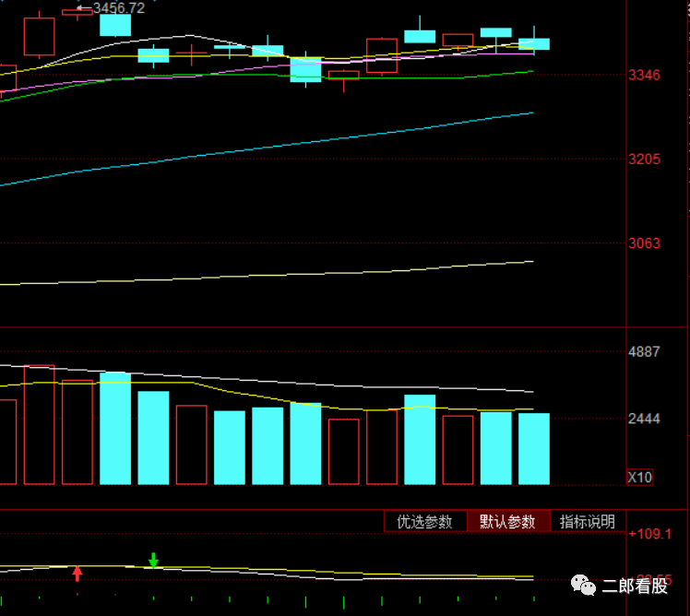Click the 3346 price axis label
This screenshot has height=616, width=690.
[644, 75]
